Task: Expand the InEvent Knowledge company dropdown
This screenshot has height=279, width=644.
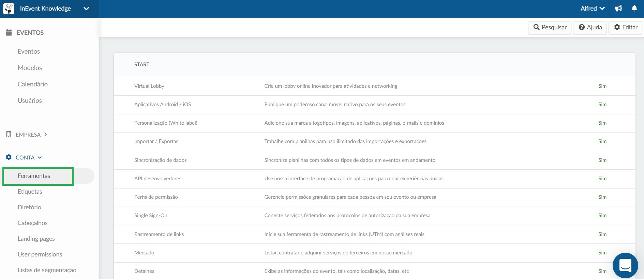Action: [x=86, y=9]
